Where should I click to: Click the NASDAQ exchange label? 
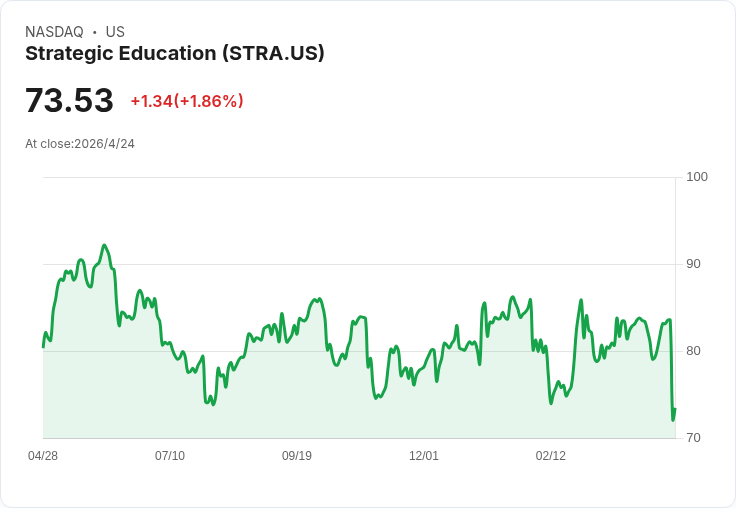click(54, 32)
